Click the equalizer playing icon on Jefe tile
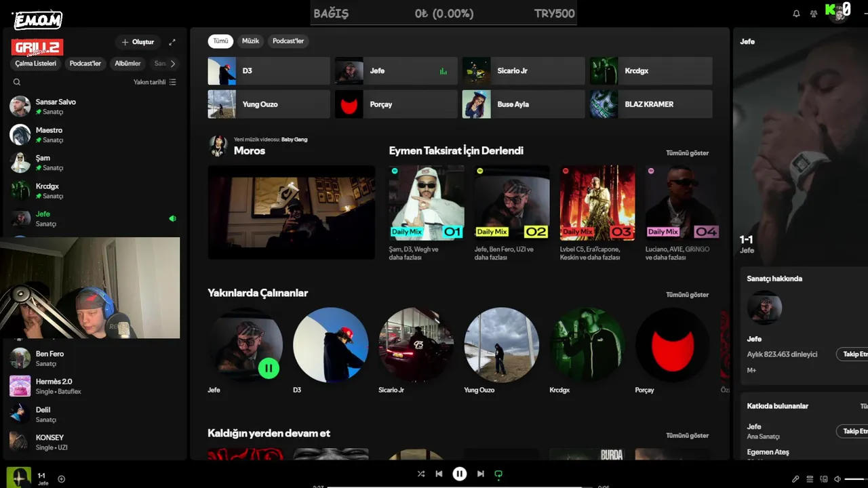The image size is (868, 488). pyautogui.click(x=443, y=70)
